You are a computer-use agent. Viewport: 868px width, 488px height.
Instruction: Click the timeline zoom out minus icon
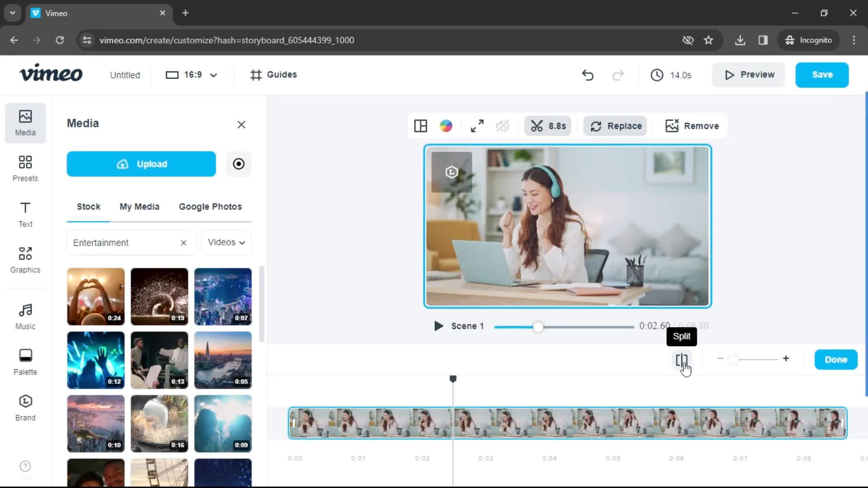[721, 359]
